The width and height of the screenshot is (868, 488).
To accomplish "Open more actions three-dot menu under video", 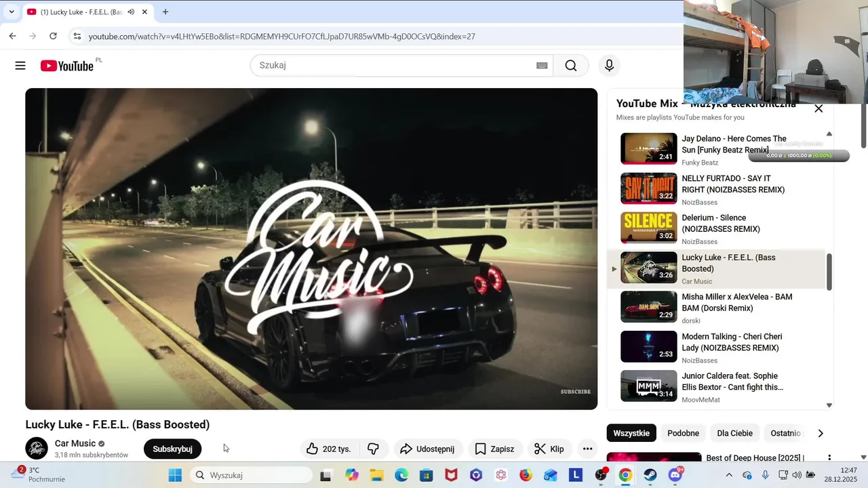I will [x=587, y=449].
